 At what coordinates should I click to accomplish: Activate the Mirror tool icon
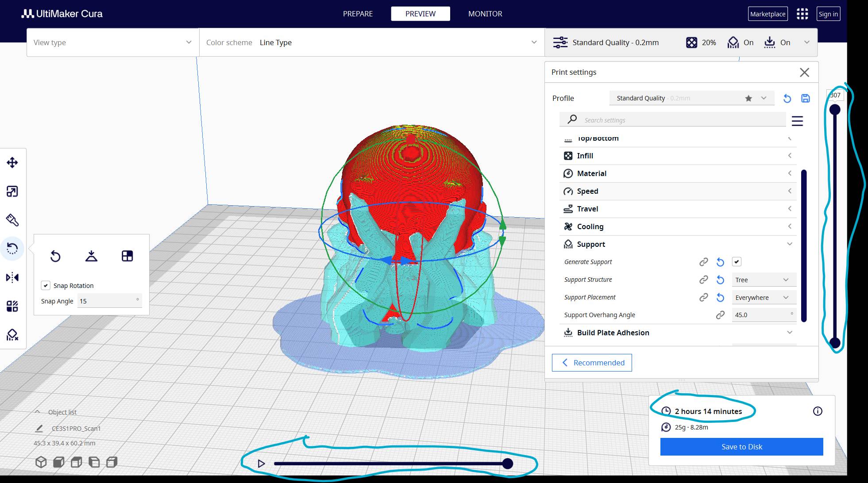[12, 277]
